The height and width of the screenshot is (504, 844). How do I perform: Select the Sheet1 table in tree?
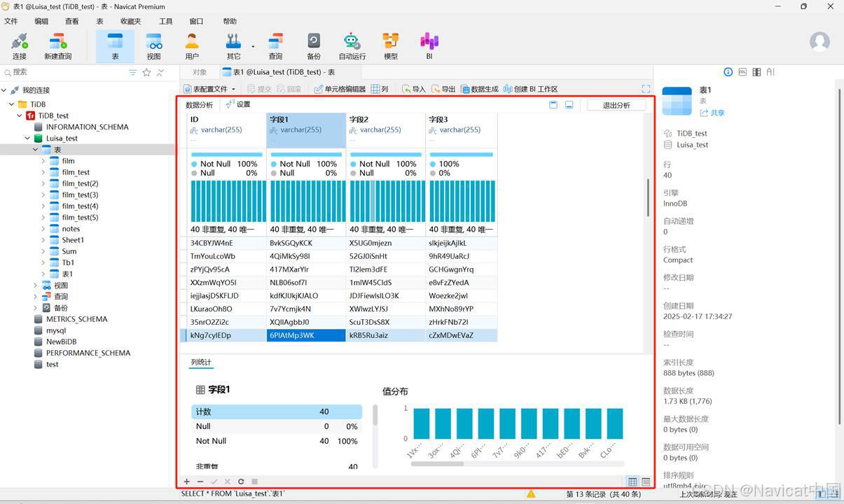click(73, 240)
